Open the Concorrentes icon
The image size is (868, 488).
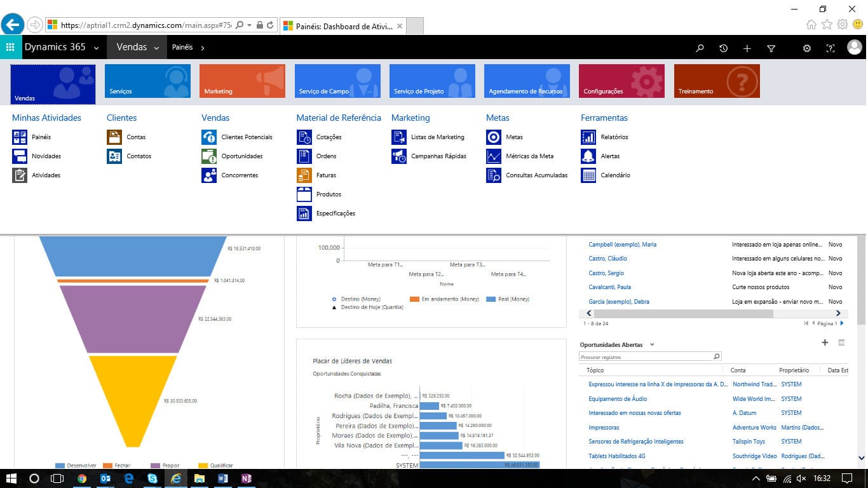(x=209, y=175)
